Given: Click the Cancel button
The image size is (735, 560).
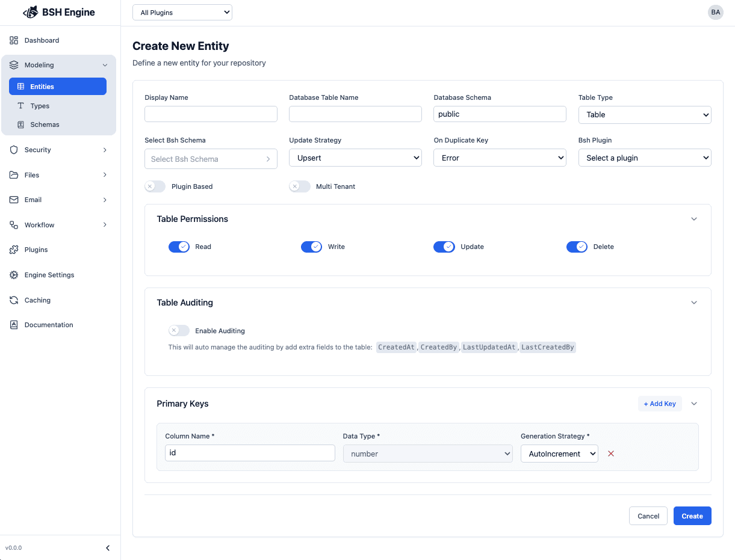Looking at the screenshot, I should coord(648,516).
